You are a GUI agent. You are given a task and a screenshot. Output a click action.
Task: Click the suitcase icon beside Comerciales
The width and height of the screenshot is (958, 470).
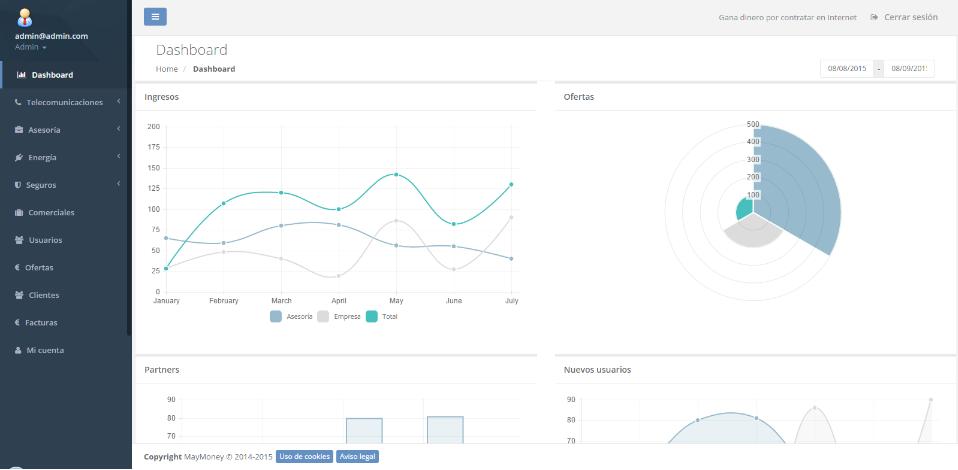click(18, 213)
